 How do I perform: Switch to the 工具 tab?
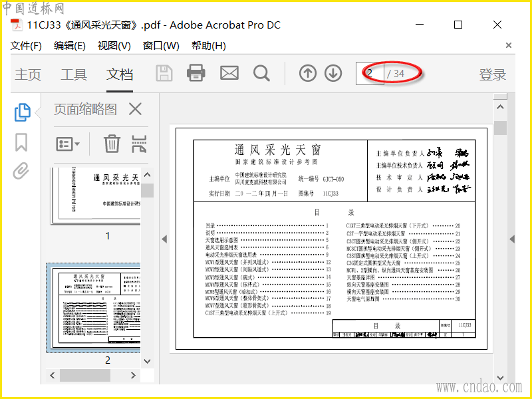pyautogui.click(x=74, y=74)
